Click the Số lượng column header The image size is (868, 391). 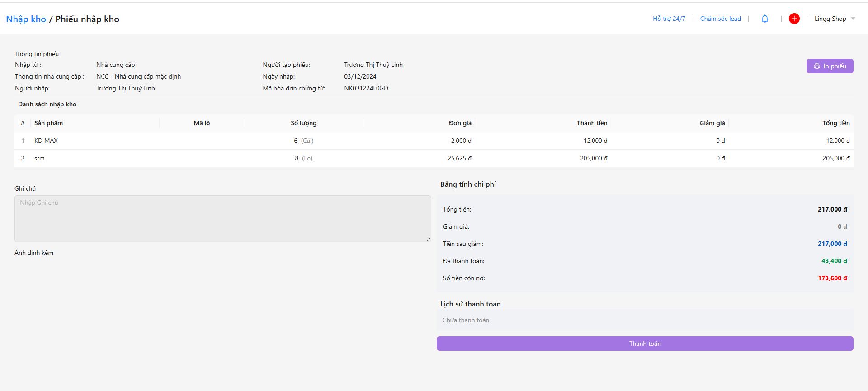(x=304, y=123)
